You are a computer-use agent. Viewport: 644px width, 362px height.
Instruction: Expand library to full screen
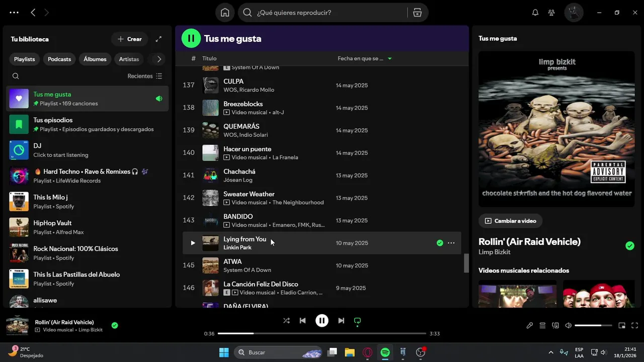tap(158, 39)
